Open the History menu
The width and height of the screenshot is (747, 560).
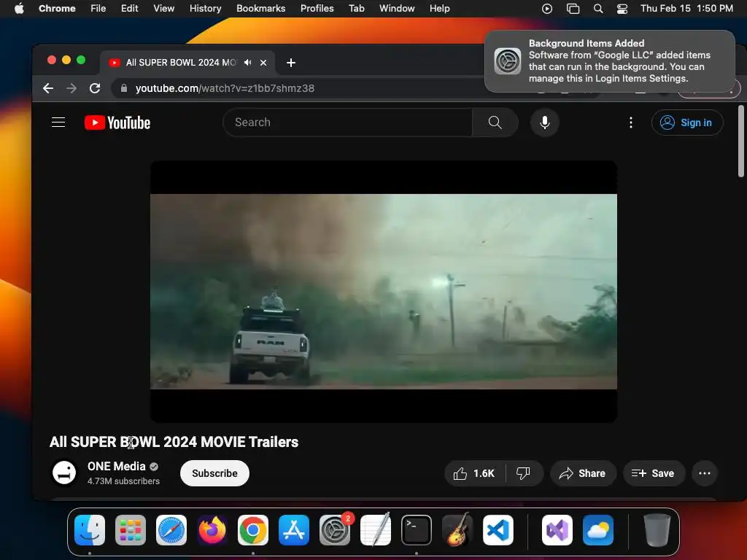point(205,8)
